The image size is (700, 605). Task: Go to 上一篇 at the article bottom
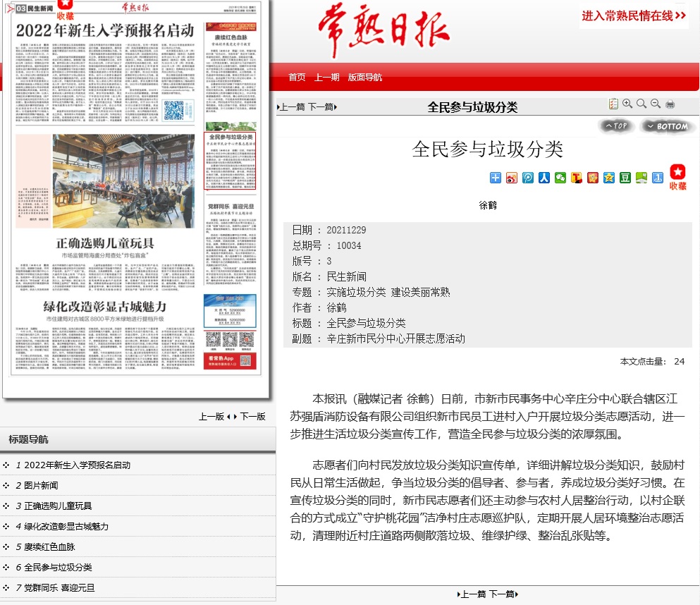[472, 594]
